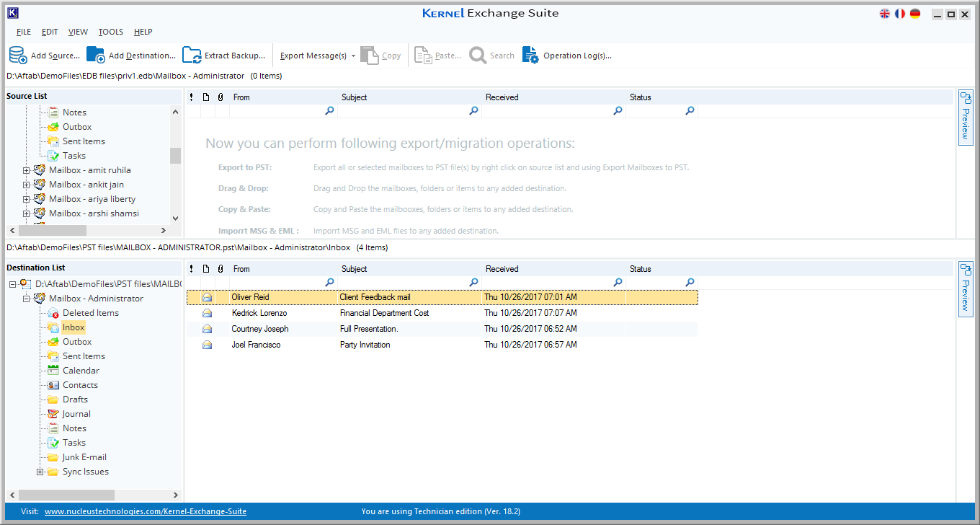Click the source list down scroll arrow

click(x=175, y=217)
